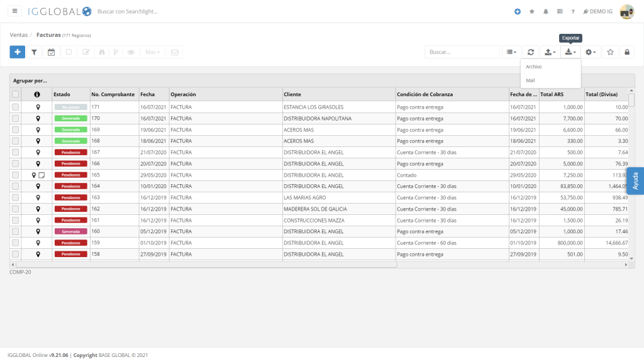The width and height of the screenshot is (644, 362).
Task: Check the row for invoice 158
Action: pos(15,254)
